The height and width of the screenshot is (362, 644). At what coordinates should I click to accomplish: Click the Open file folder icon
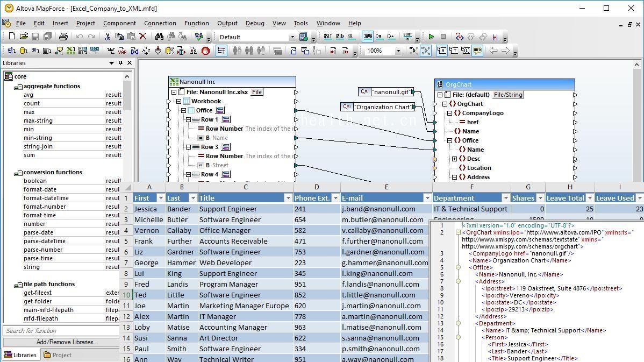pos(24,37)
